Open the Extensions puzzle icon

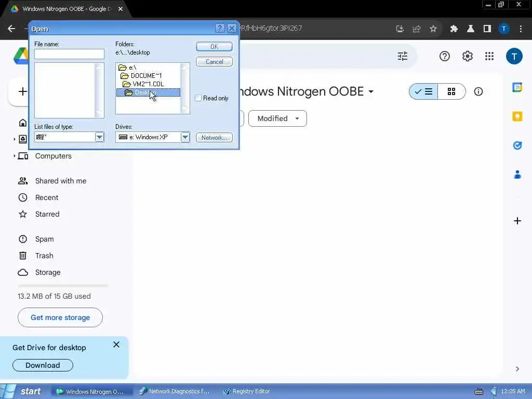[454, 29]
